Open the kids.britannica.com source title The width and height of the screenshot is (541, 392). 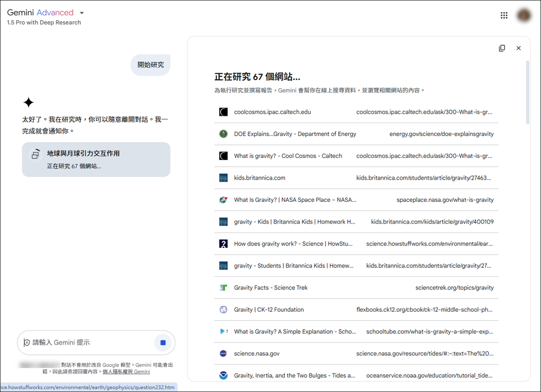[259, 178]
